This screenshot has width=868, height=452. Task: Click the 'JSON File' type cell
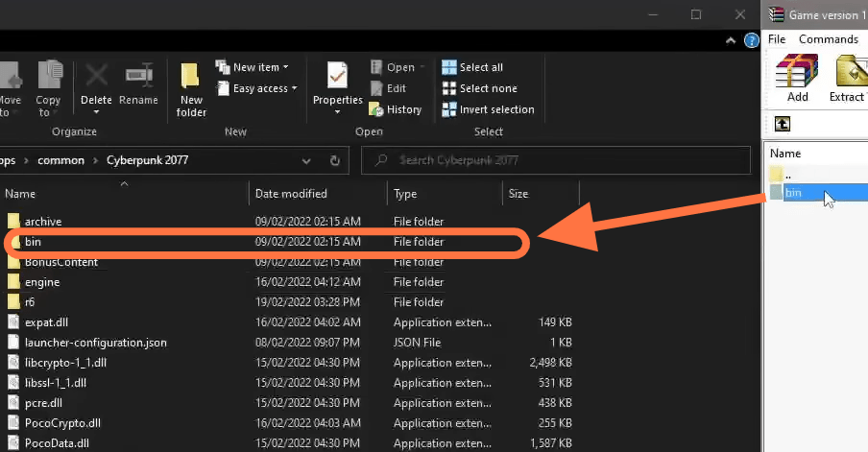coord(418,343)
